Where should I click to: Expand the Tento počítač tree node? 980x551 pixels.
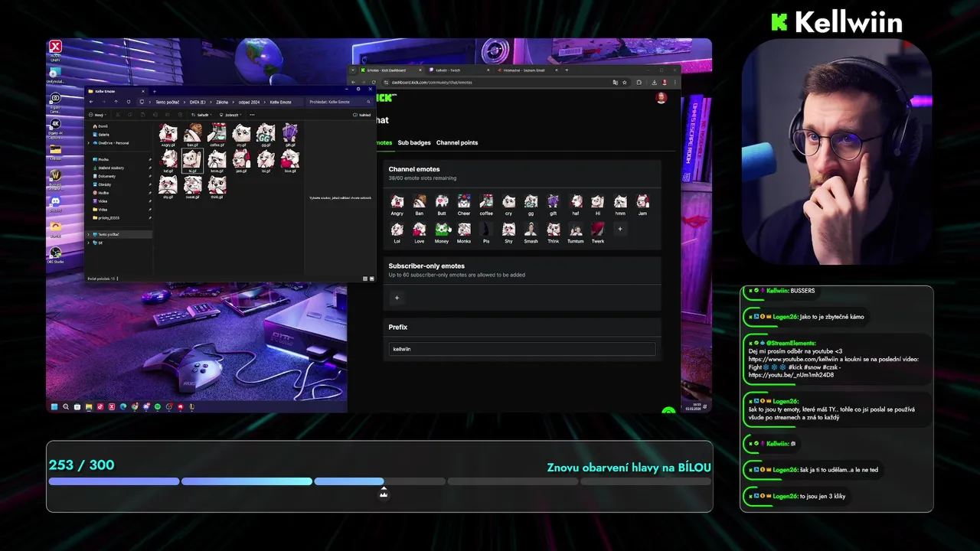[x=89, y=234]
